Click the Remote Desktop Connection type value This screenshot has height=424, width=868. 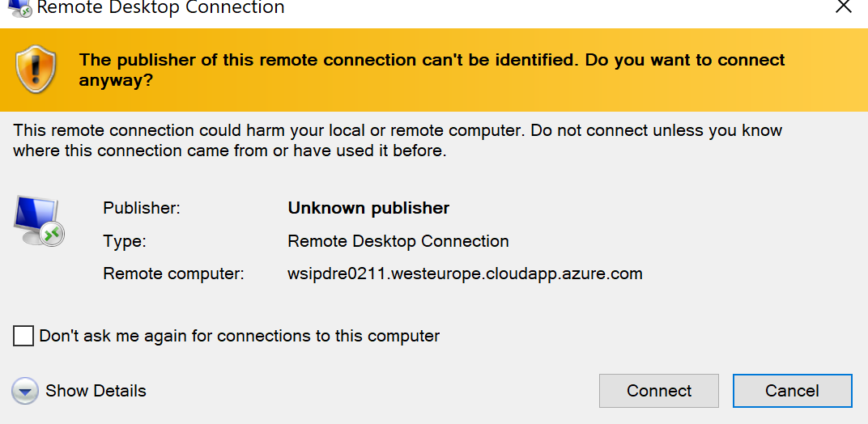coord(398,241)
